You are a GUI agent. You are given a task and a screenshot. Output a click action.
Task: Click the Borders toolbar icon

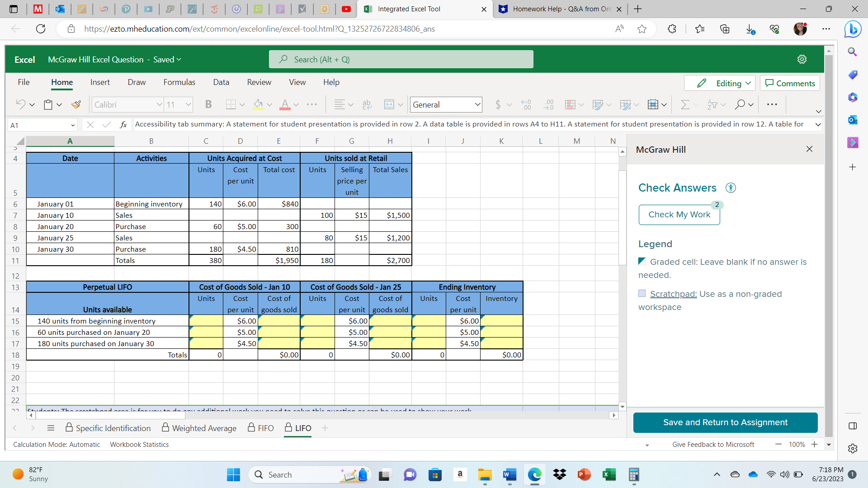tap(231, 105)
